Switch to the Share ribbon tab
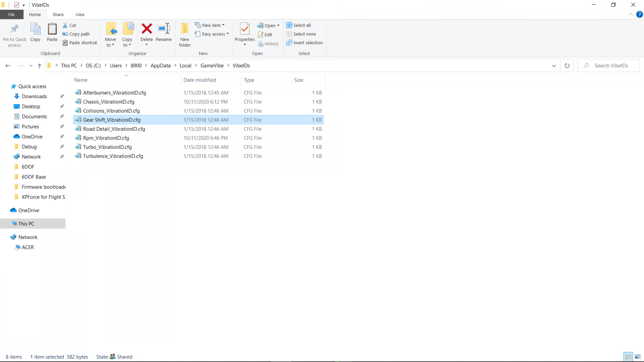Image resolution: width=644 pixels, height=362 pixels. click(58, 14)
